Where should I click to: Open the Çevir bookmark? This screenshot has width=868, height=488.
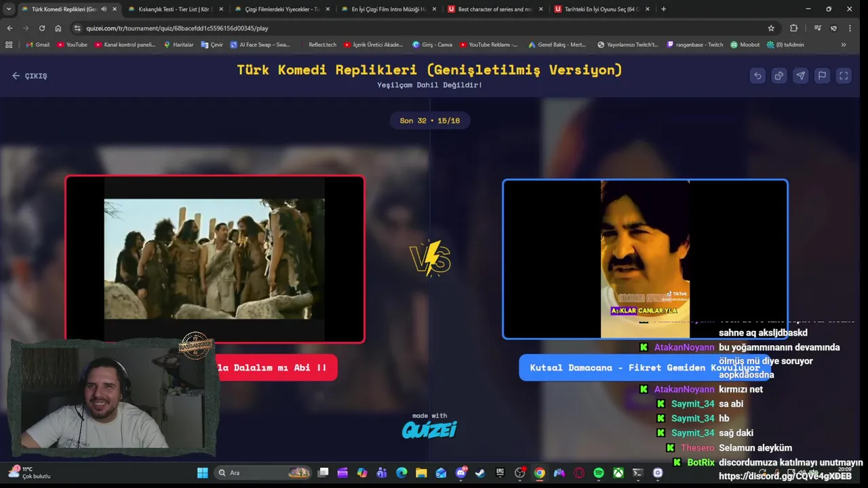point(212,45)
